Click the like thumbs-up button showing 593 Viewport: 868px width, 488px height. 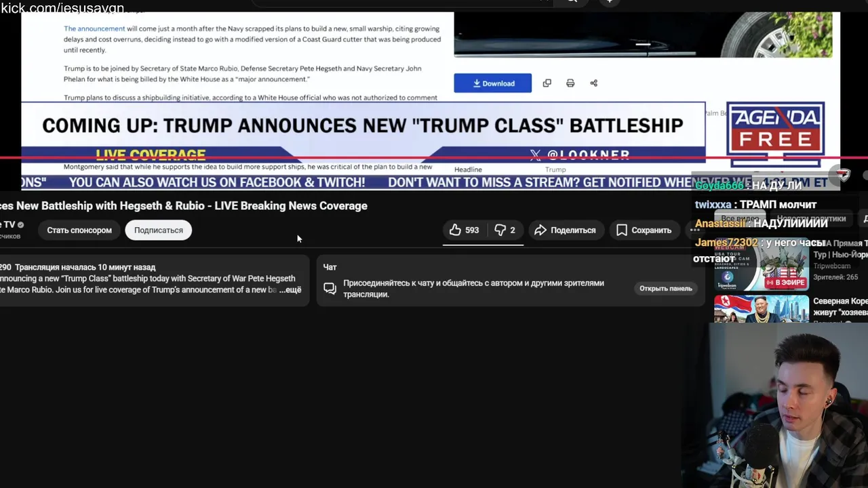click(465, 230)
